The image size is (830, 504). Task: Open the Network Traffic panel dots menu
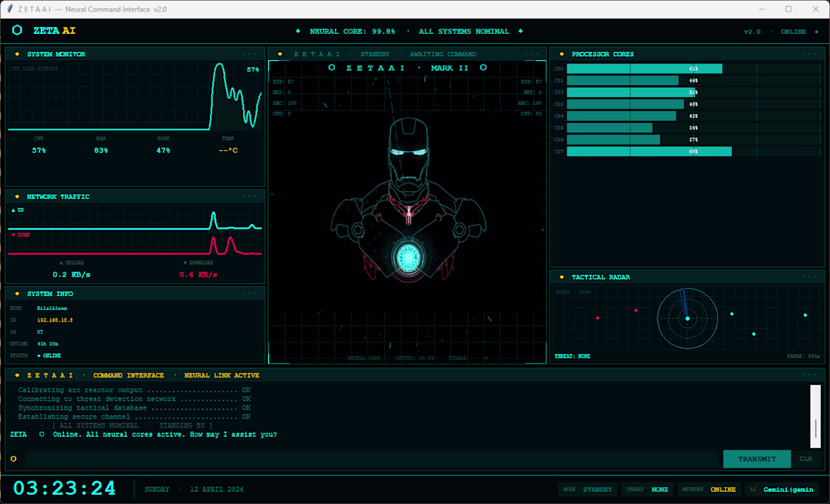point(249,196)
